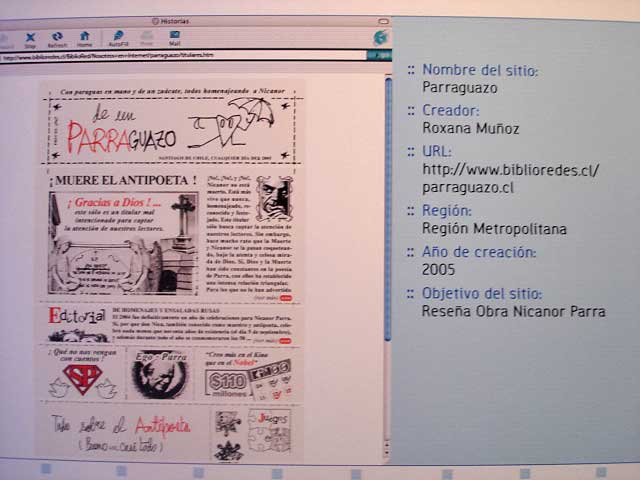Click the 'URL:' label in info panel

click(x=437, y=151)
